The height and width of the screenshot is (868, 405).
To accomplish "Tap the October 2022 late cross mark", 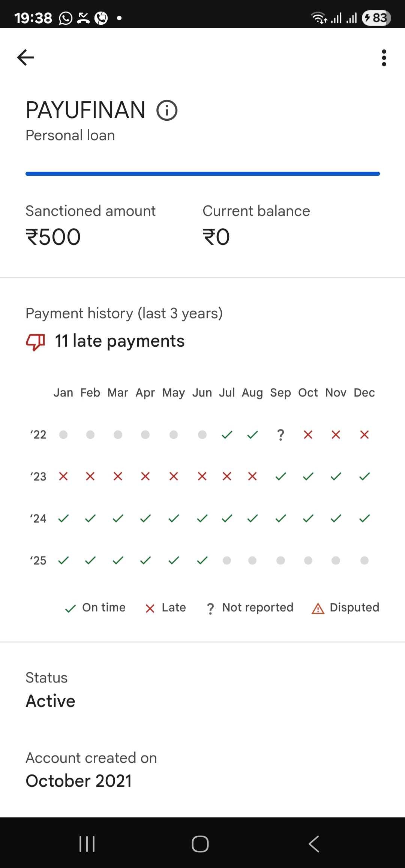I will (308, 435).
